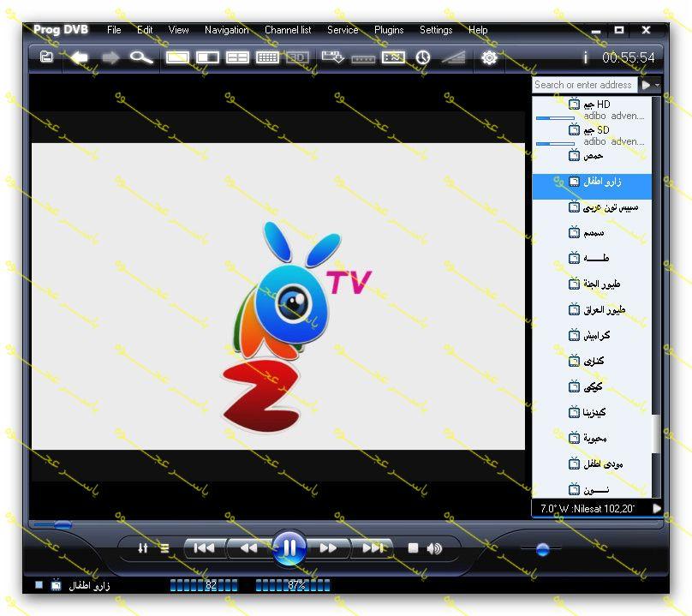This screenshot has height=616, width=692.
Task: Open search with the magnifier icon
Action: coord(141,57)
